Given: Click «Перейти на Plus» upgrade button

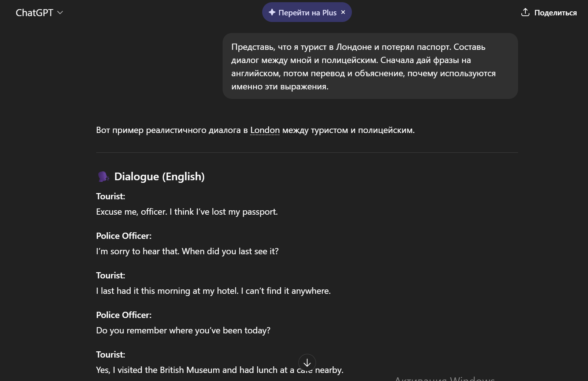Looking at the screenshot, I should (x=307, y=12).
